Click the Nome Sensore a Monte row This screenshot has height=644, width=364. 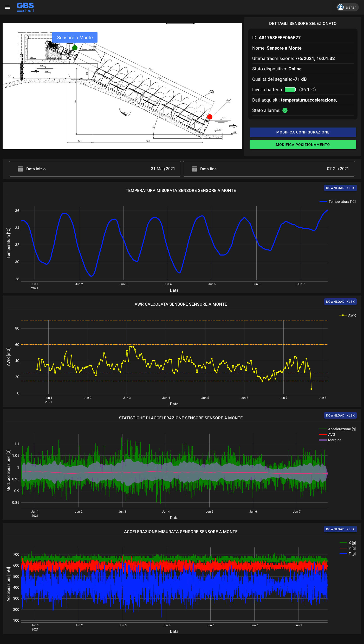pos(303,48)
